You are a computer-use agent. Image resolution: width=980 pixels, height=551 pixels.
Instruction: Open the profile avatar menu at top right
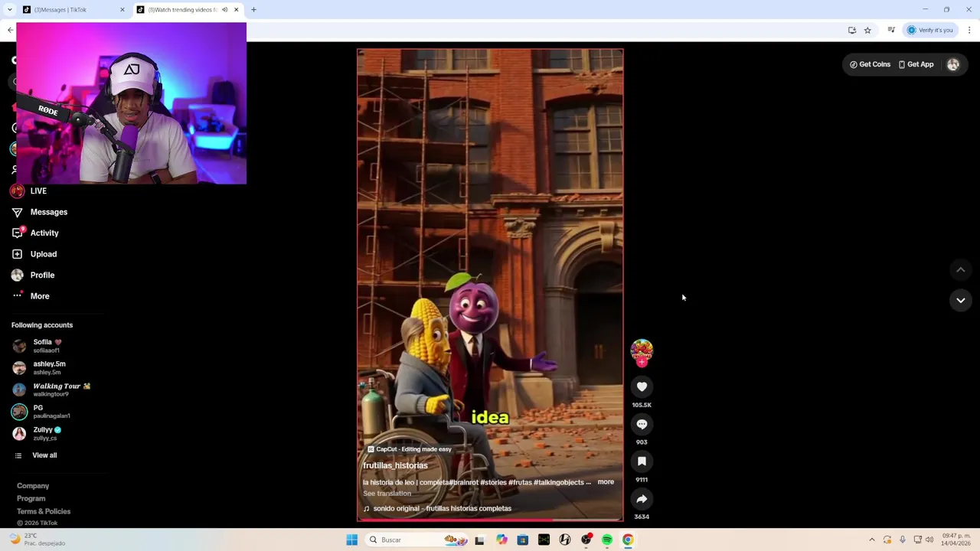[x=953, y=65]
